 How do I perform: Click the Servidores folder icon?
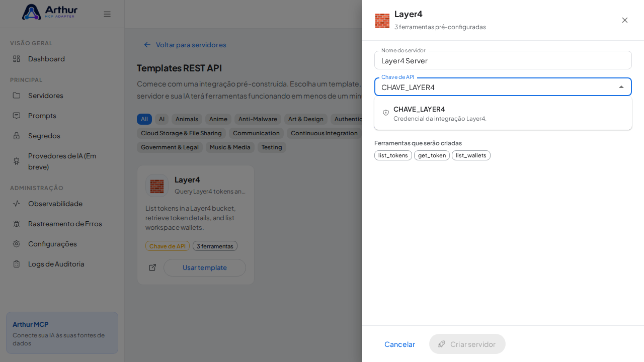click(x=17, y=96)
